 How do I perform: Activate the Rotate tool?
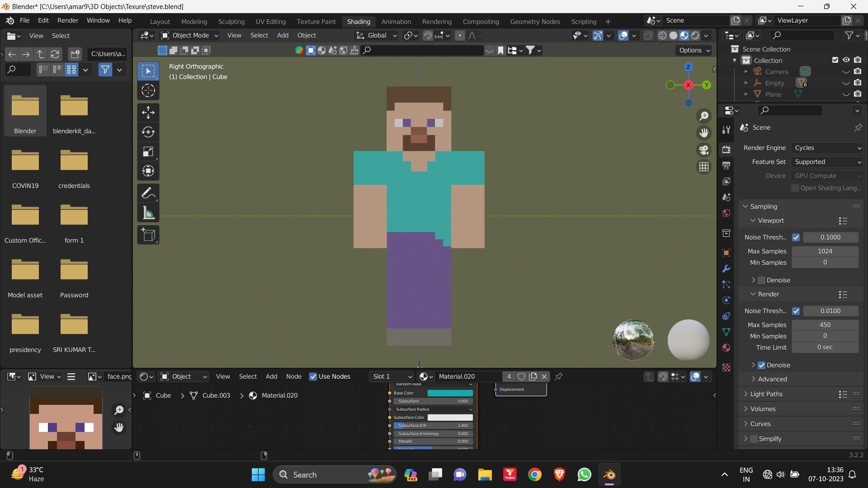pyautogui.click(x=148, y=132)
